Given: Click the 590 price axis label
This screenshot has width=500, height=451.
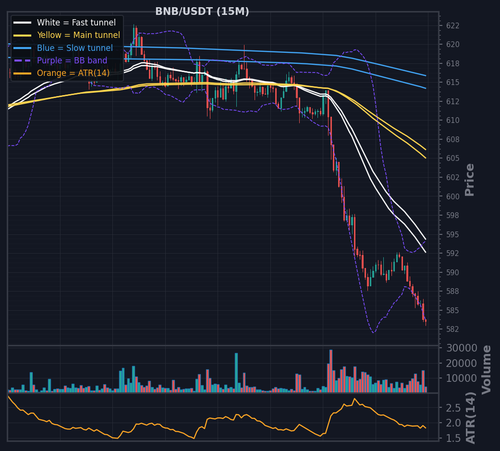Looking at the screenshot, I should click(453, 272).
